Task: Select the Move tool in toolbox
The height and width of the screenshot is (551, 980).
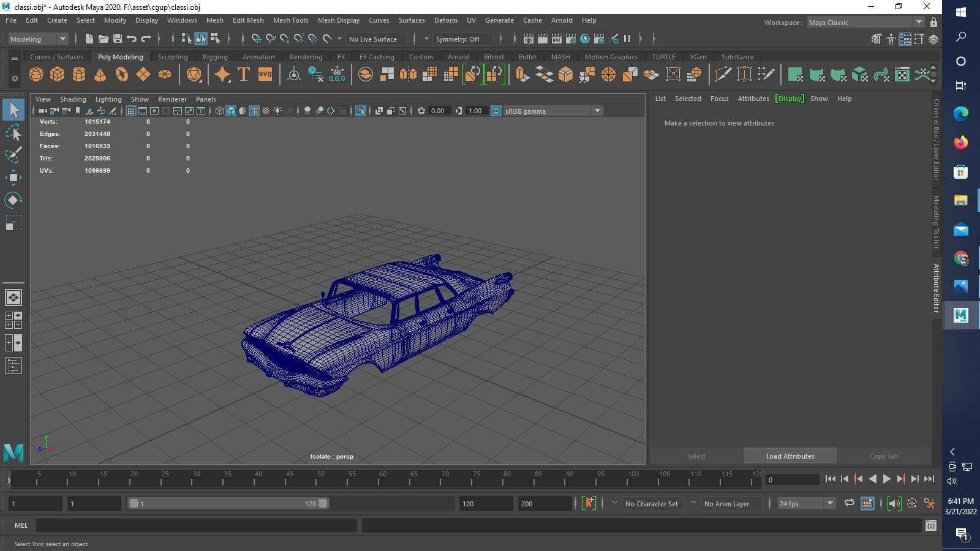Action: click(13, 178)
